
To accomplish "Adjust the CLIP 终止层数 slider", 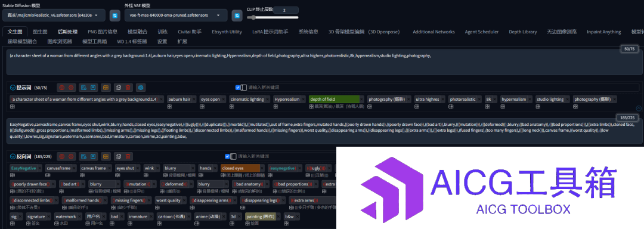I will point(273,17).
